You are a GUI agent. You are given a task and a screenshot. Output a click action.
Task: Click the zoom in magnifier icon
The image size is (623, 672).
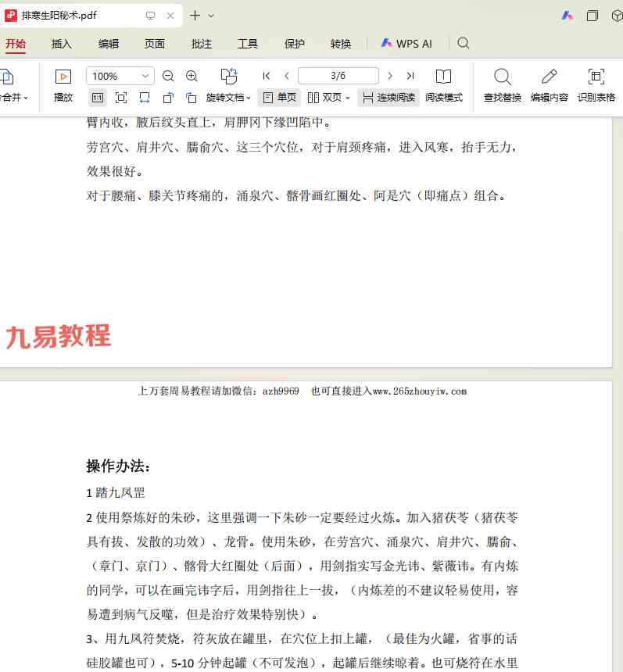coord(192,77)
